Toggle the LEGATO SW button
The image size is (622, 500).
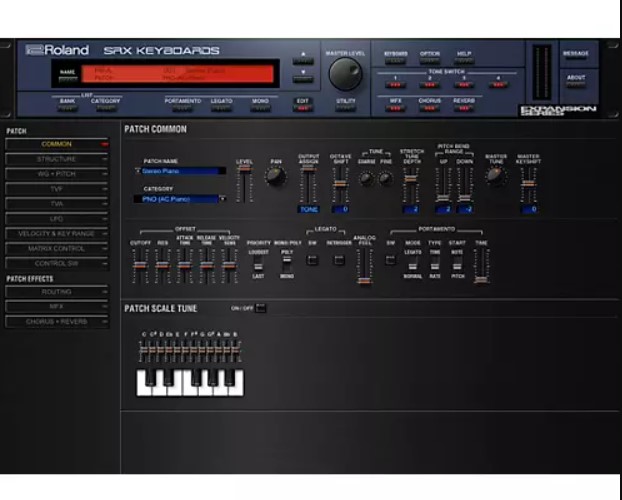(312, 260)
